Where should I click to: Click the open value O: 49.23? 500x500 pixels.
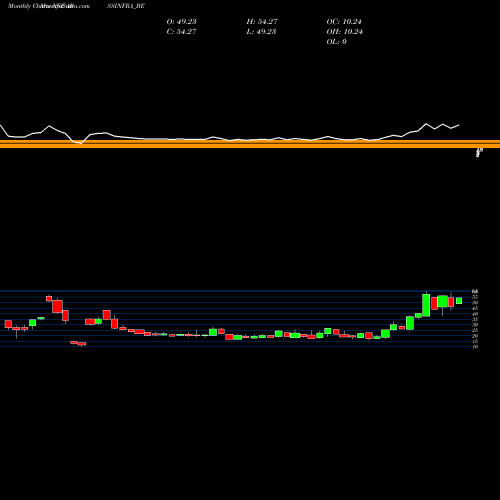pyautogui.click(x=181, y=21)
